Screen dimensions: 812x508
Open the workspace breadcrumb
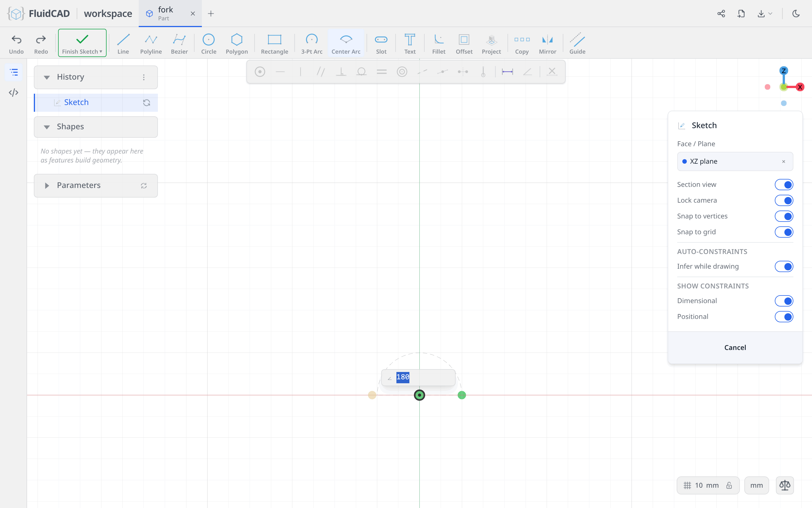(x=108, y=14)
